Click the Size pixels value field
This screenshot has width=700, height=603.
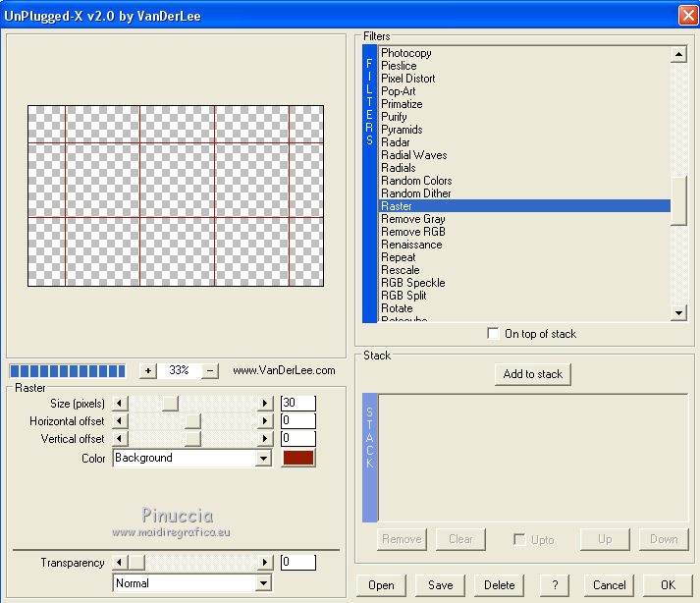[x=297, y=403]
